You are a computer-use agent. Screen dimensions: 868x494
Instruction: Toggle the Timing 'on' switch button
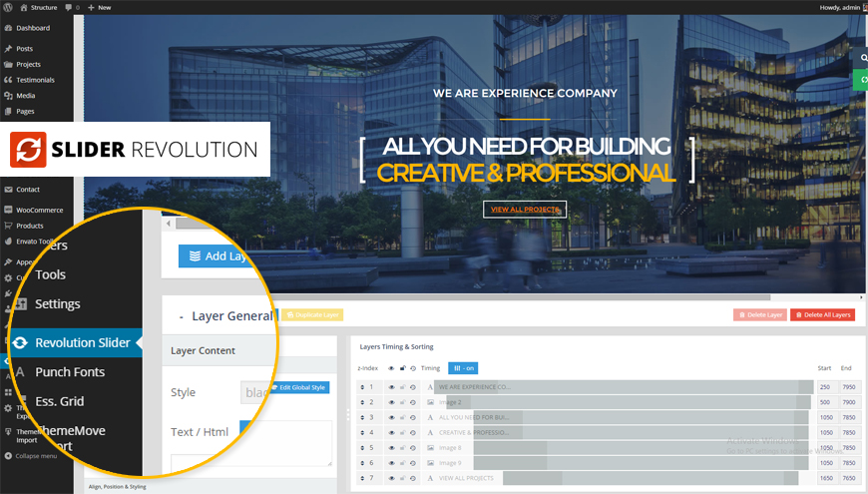click(463, 368)
